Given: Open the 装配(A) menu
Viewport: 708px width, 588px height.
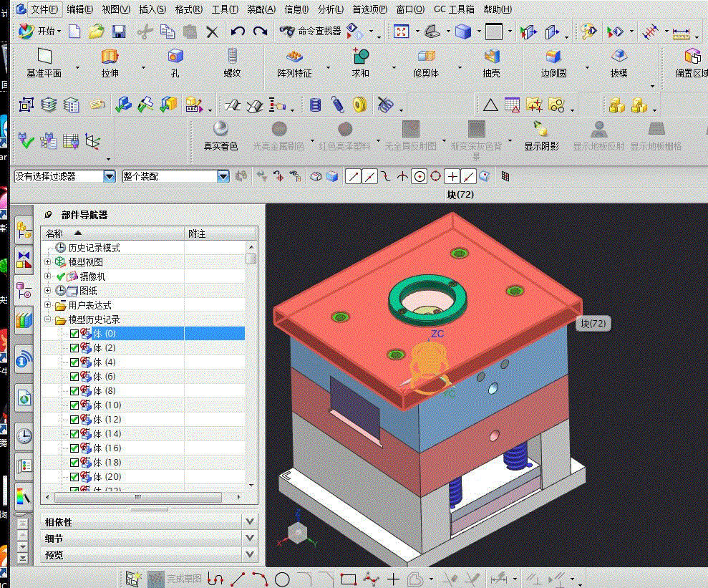Looking at the screenshot, I should pyautogui.click(x=261, y=9).
